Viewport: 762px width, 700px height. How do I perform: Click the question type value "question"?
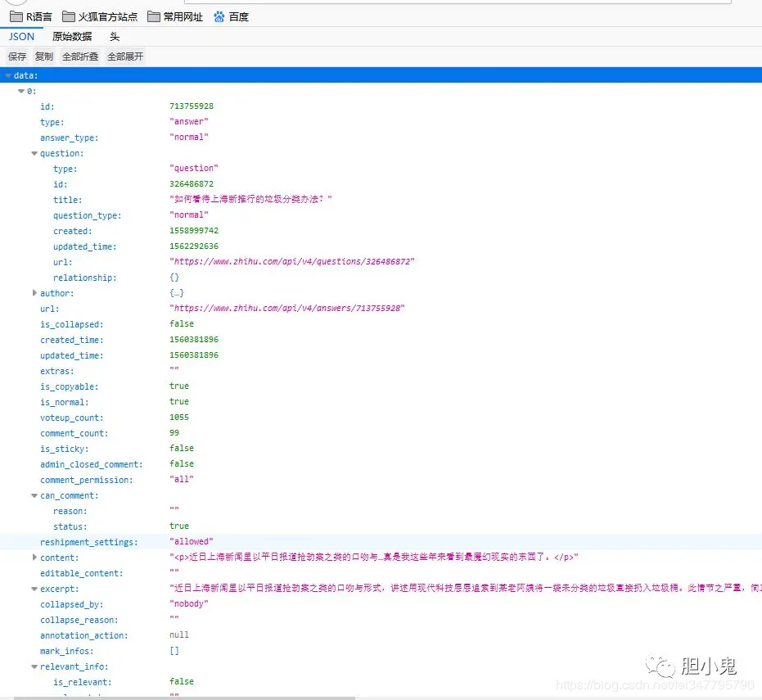[194, 168]
